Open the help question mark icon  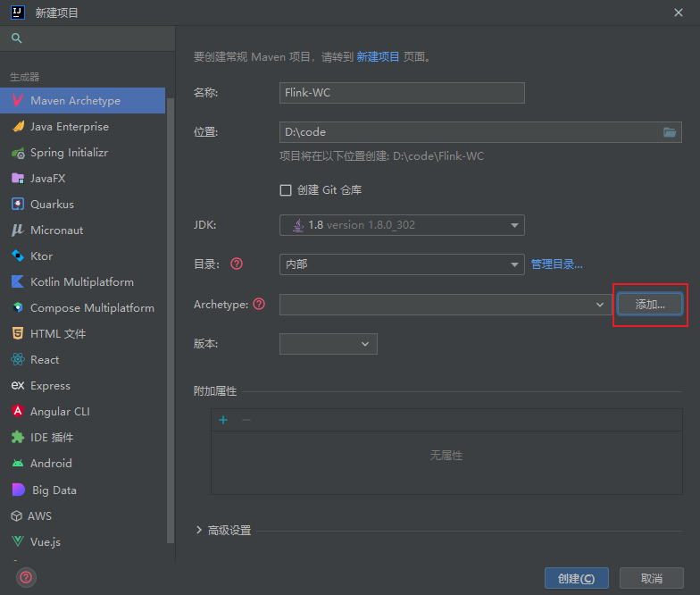pos(27,577)
